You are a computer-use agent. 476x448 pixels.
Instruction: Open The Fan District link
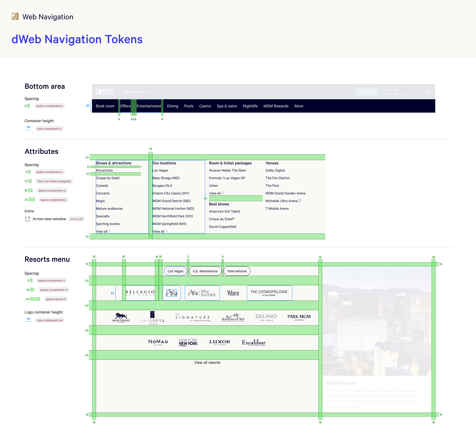coord(278,178)
